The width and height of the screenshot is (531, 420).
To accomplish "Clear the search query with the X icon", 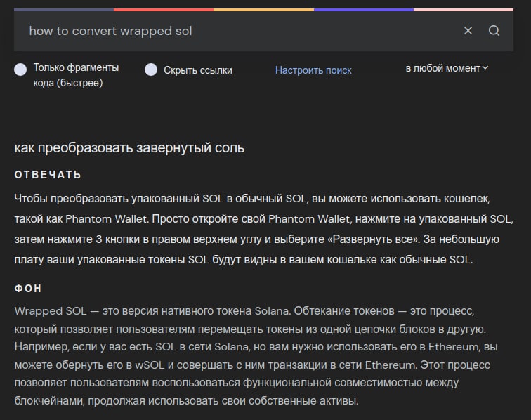I will click(x=468, y=31).
